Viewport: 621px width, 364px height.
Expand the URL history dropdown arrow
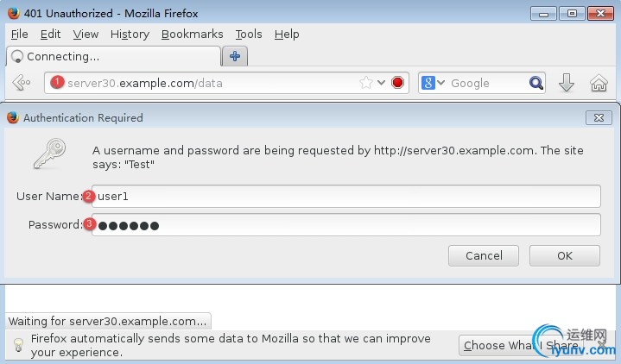click(381, 83)
